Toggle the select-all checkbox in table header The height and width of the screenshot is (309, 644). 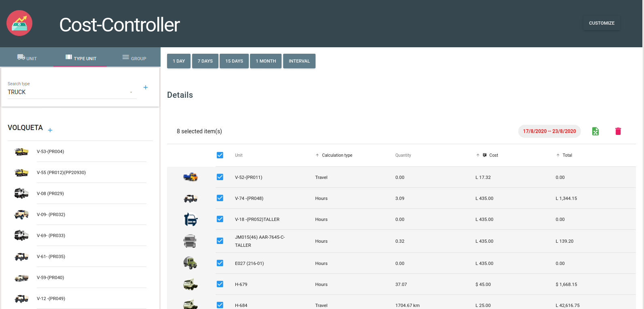220,155
